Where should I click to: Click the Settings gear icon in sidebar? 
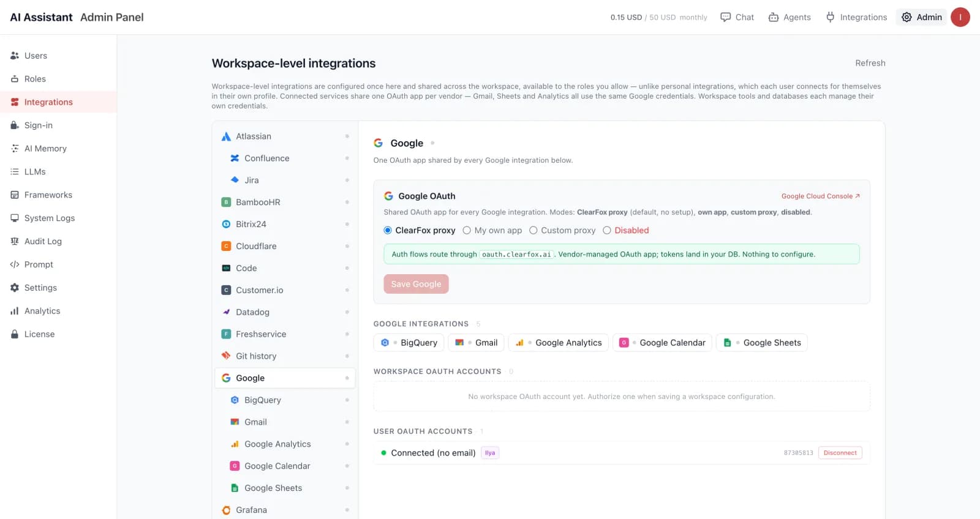(15, 288)
